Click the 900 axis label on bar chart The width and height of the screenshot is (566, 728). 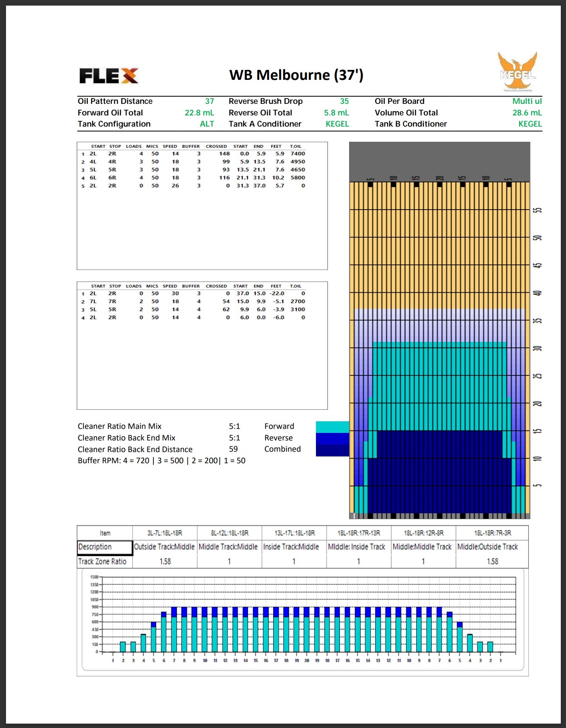[95, 607]
